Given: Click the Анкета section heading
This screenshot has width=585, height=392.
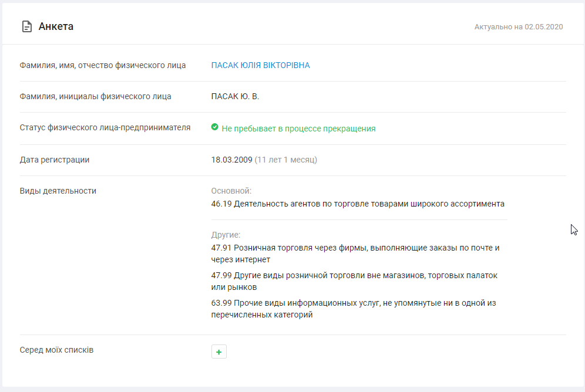Looking at the screenshot, I should click(56, 26).
